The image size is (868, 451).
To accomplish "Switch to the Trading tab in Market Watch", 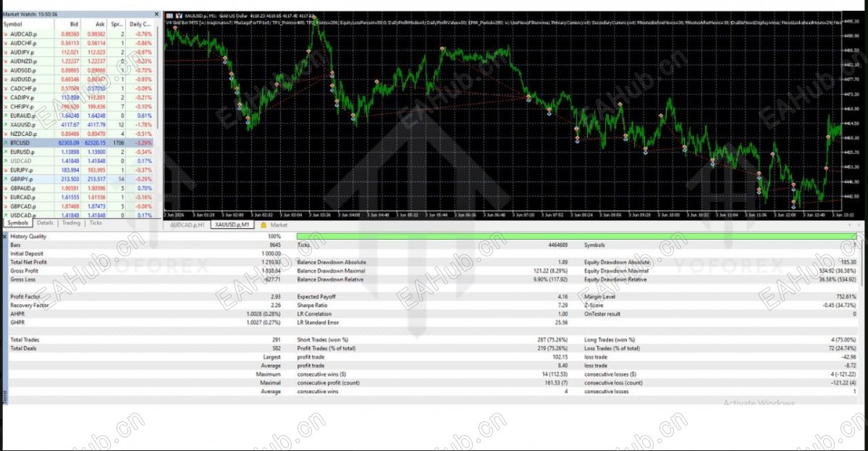I will tap(71, 223).
